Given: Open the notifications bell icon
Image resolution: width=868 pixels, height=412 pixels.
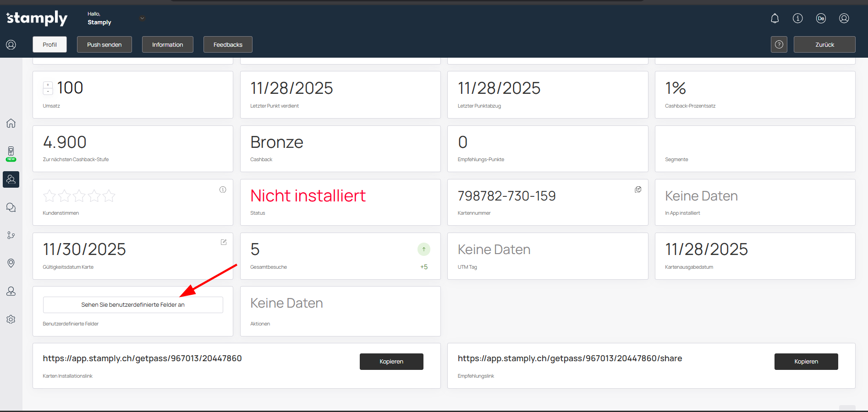Looking at the screenshot, I should (x=775, y=18).
